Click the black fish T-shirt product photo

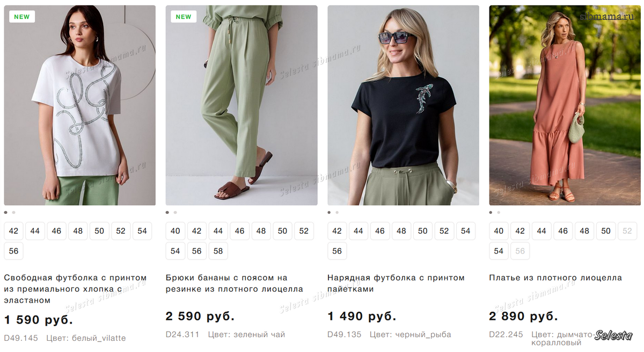coord(403,105)
